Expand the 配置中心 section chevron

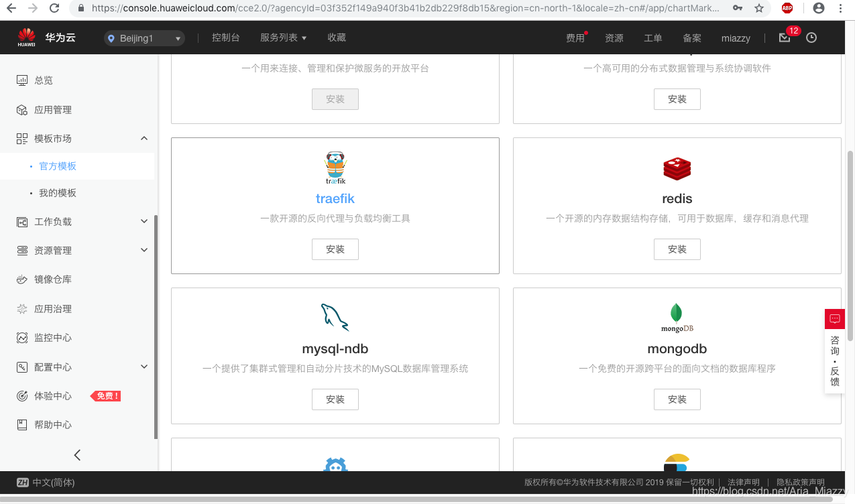[144, 367]
